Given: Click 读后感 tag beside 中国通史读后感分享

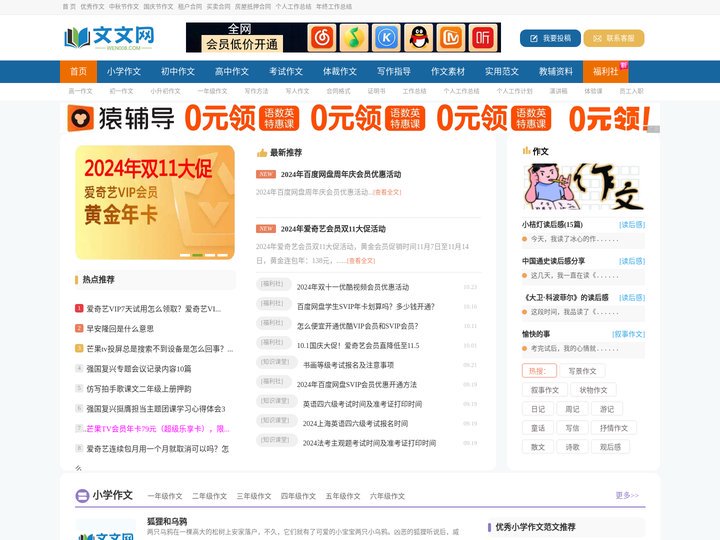Looking at the screenshot, I should (632, 261).
